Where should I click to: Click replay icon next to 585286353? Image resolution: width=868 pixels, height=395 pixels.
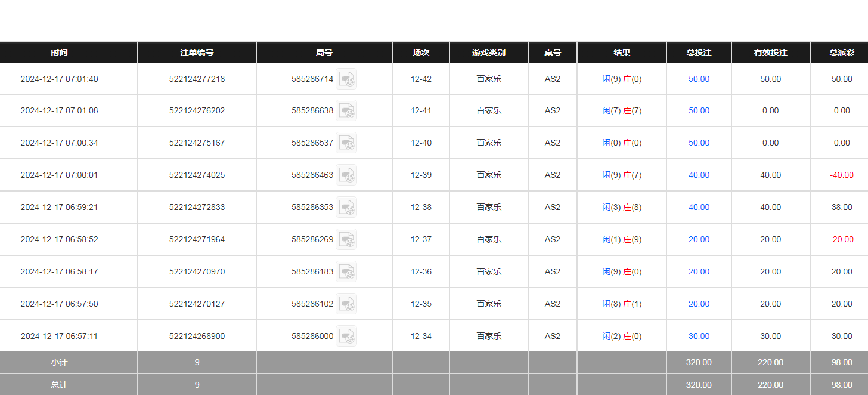pos(346,207)
